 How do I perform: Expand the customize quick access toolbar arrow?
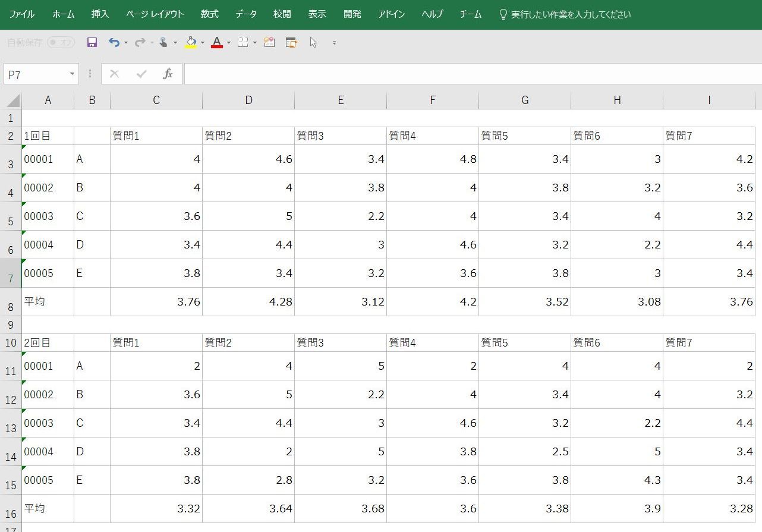[334, 43]
